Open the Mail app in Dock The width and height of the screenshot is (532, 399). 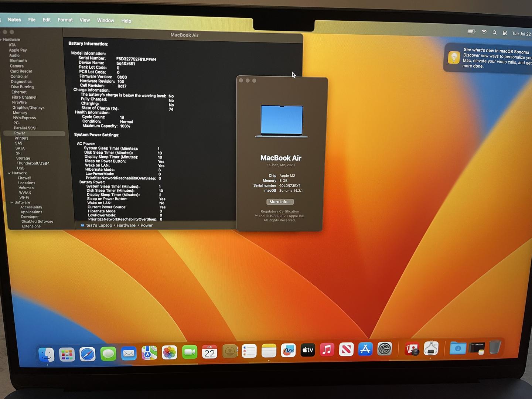tap(129, 354)
